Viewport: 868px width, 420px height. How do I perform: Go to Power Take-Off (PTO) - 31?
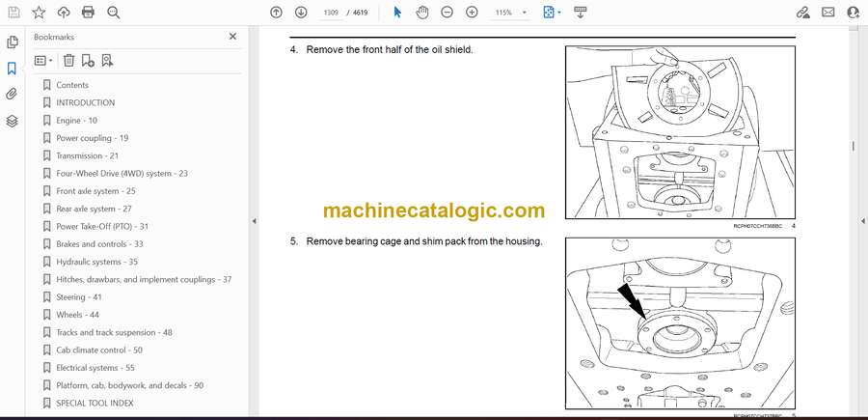tap(102, 226)
